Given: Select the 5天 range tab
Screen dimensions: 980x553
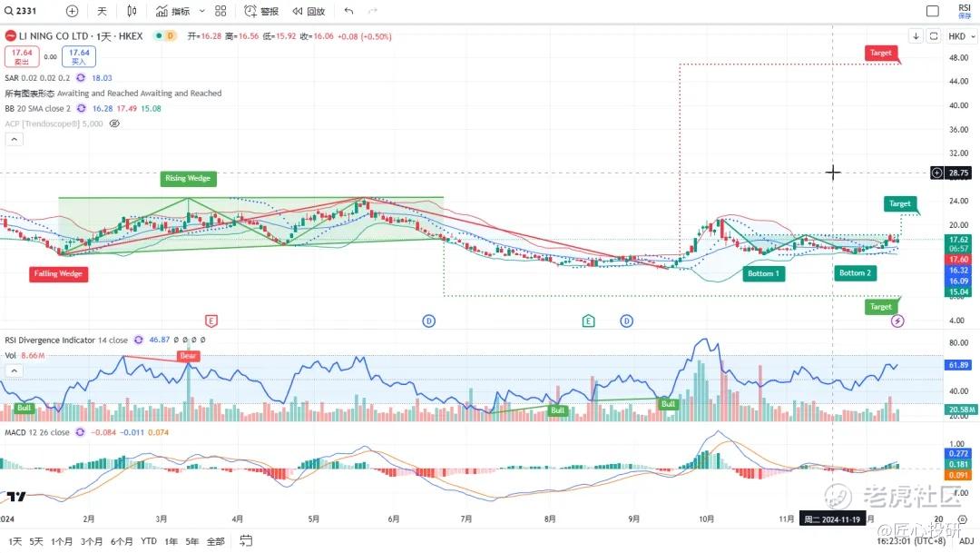Looking at the screenshot, I should pos(36,541).
